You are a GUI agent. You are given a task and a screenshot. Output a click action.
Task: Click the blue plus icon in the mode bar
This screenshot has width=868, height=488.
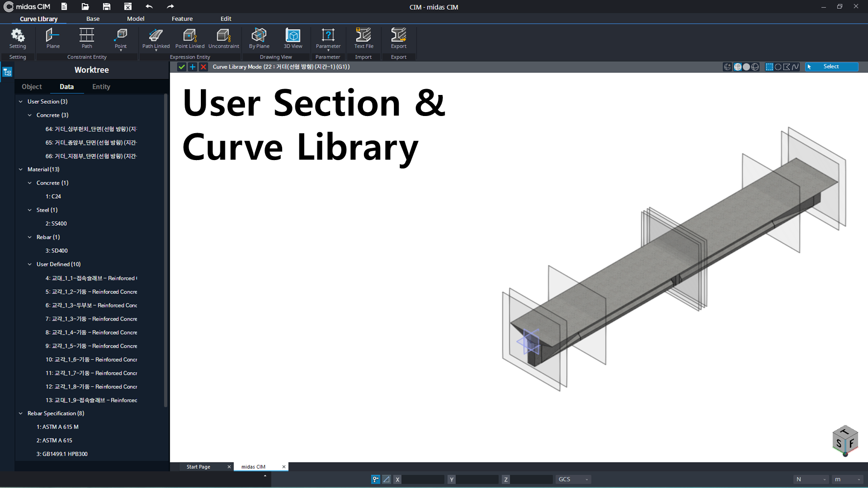coord(193,67)
